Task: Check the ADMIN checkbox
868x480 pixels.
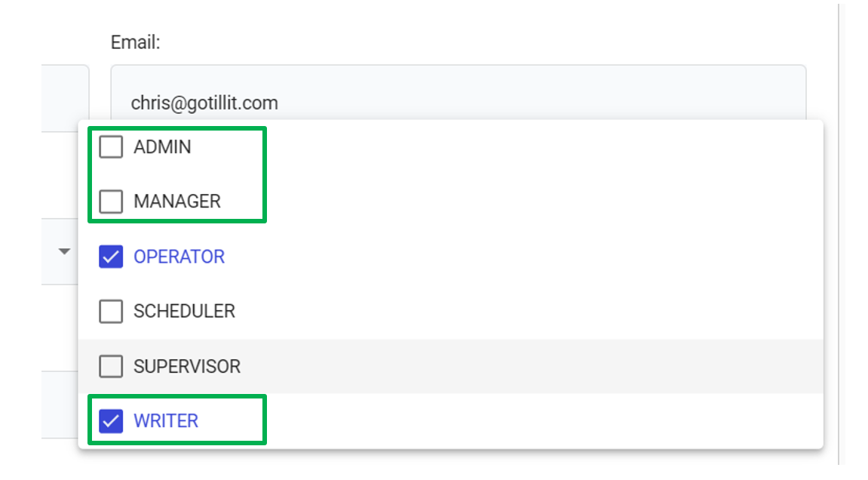Action: (111, 147)
